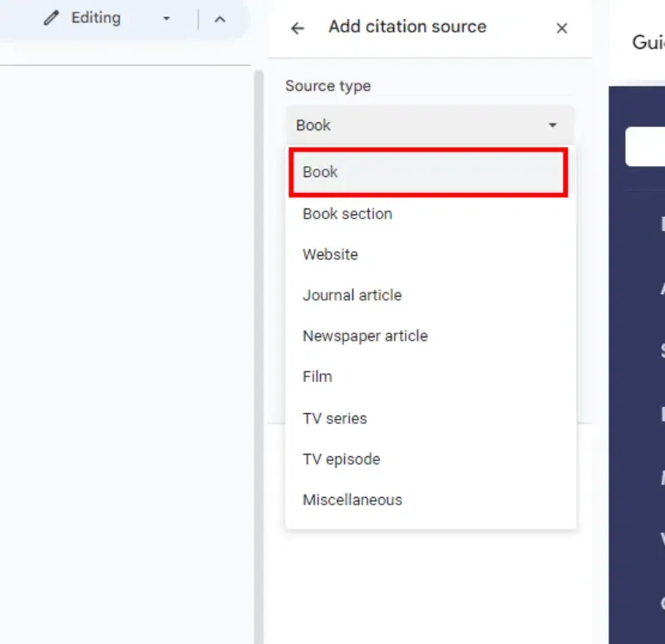
Task: Choose Newspaper article source type
Action: [x=431, y=337]
